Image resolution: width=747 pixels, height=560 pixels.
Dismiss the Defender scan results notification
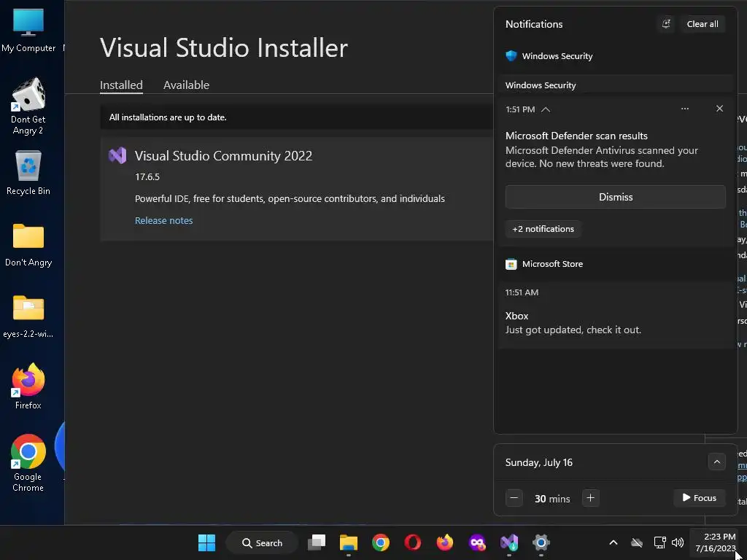616,197
